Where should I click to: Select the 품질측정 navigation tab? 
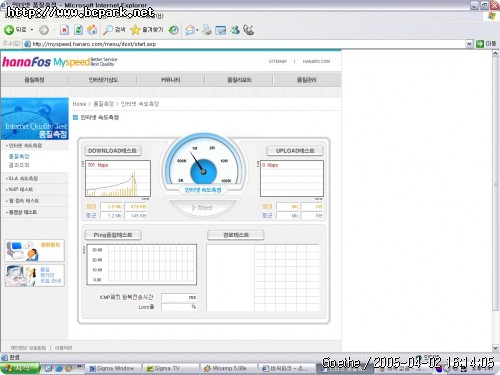pyautogui.click(x=34, y=80)
